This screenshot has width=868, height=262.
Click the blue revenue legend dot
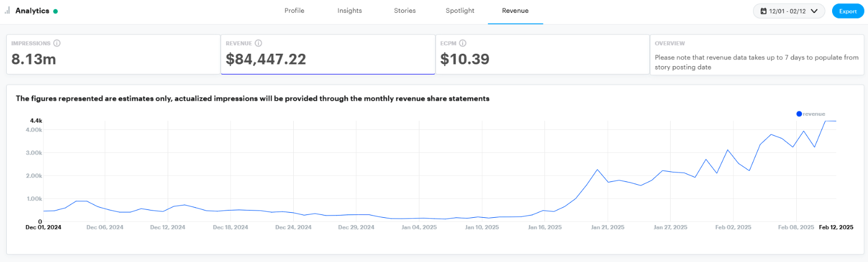799,114
